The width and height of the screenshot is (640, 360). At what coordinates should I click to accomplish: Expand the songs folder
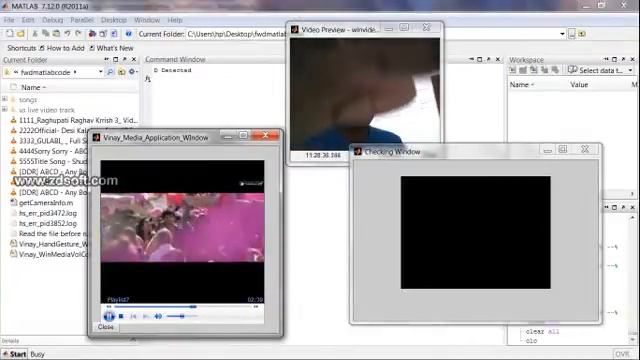pos(5,99)
